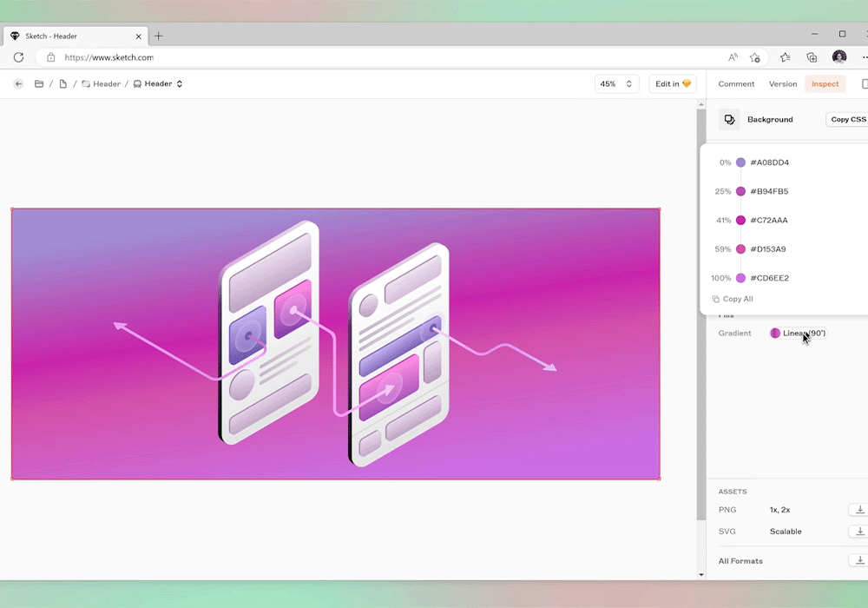Click the canvas vertical scrollbar
This screenshot has height=608, width=868.
(701, 314)
